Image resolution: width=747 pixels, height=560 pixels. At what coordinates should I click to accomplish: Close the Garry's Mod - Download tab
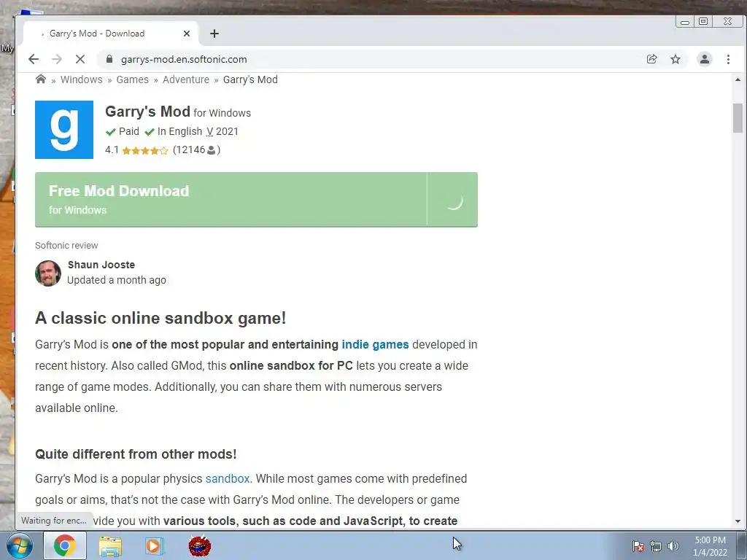187,34
